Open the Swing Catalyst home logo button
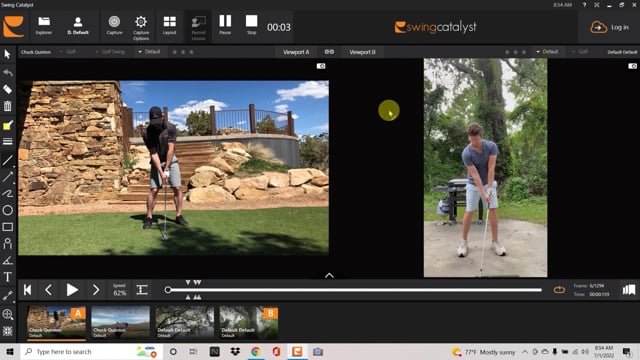 (x=13, y=27)
